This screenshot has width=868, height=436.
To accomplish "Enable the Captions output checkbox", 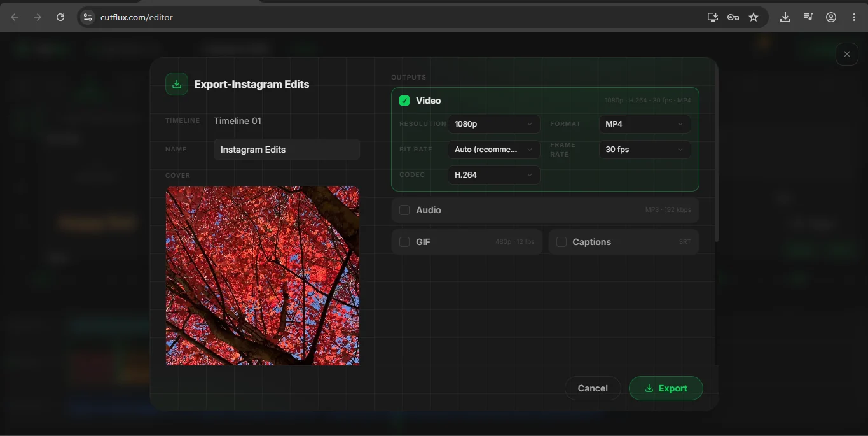I will pos(561,242).
